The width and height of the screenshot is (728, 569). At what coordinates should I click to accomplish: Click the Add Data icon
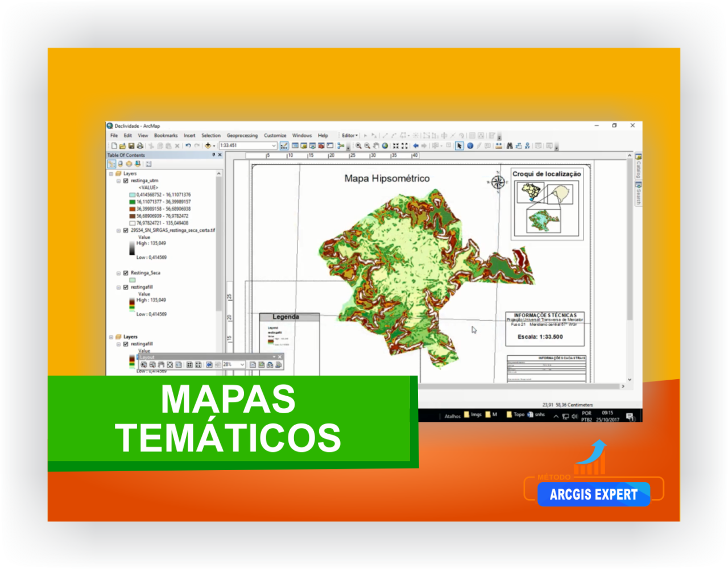208,146
